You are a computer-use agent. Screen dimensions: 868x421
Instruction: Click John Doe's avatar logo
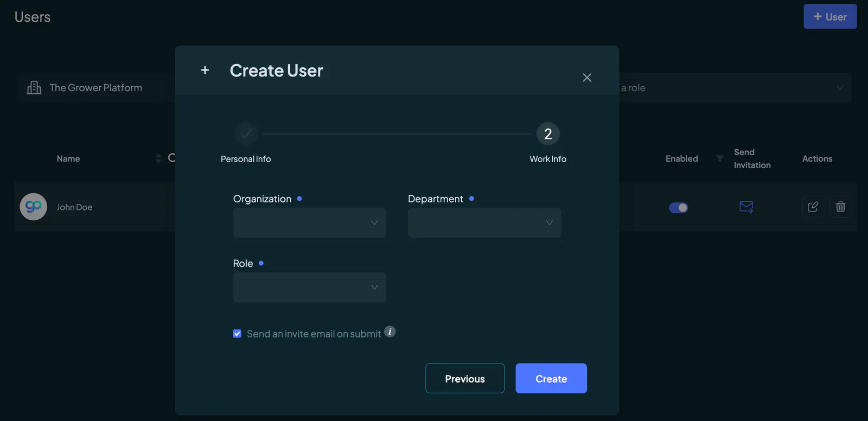click(x=34, y=207)
